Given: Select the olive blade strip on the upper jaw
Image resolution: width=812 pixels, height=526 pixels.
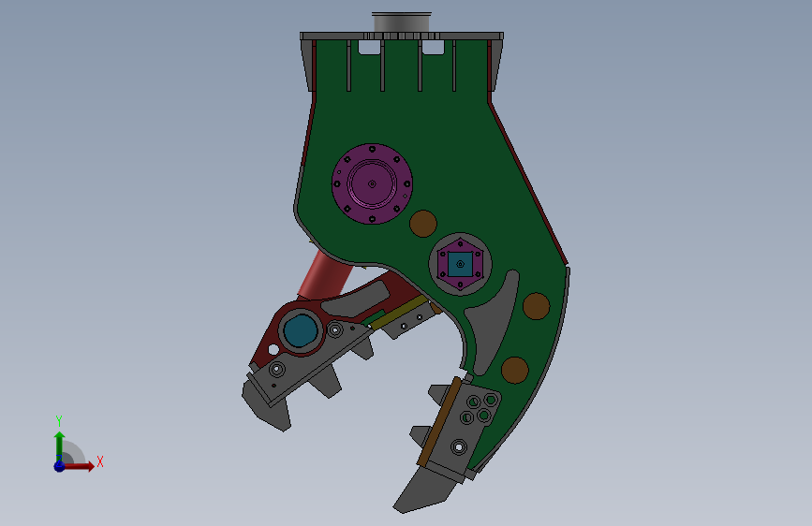Looking at the screenshot, I should pyautogui.click(x=399, y=314).
